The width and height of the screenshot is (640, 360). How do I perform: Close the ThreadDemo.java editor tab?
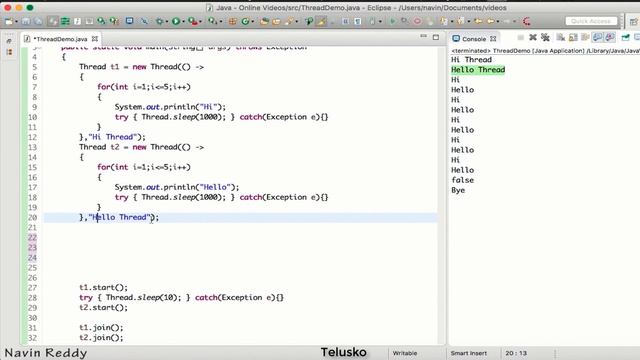[x=95, y=39]
